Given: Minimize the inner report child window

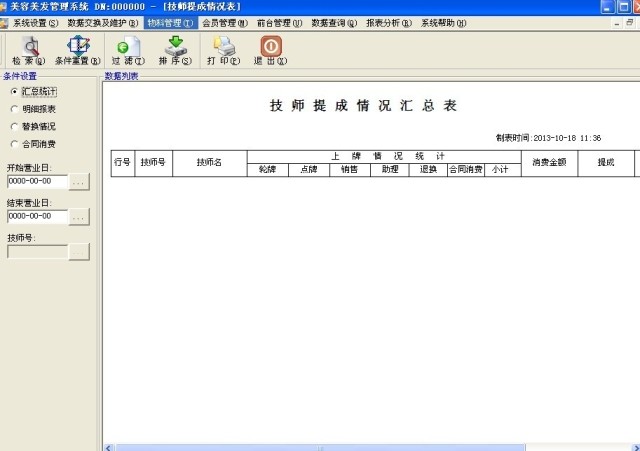Looking at the screenshot, I should click(x=616, y=24).
